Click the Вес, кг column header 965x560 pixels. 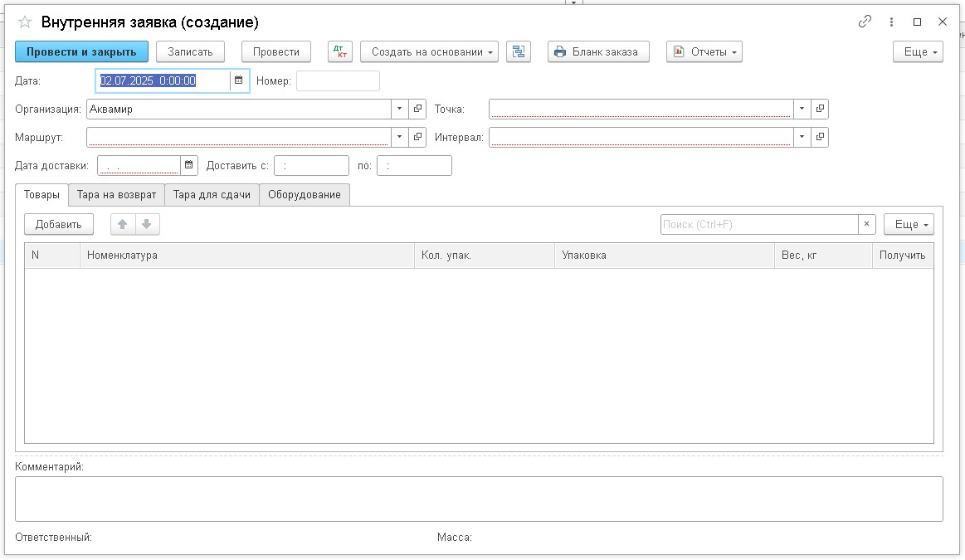tap(823, 256)
